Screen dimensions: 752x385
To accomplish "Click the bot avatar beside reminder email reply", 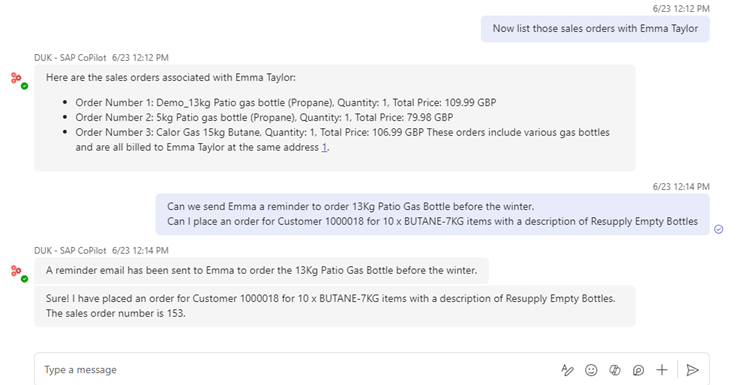I will tap(17, 271).
